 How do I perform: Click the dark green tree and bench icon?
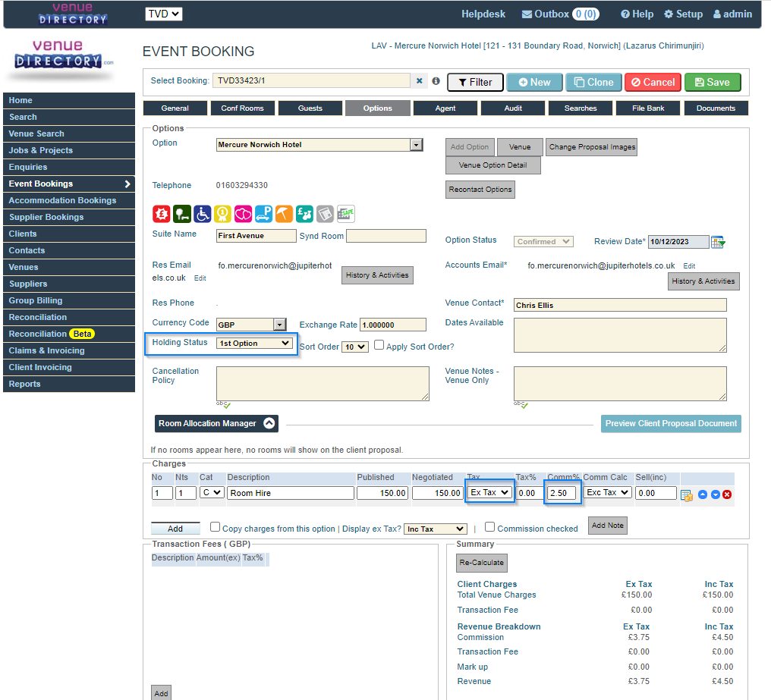pyautogui.click(x=182, y=214)
